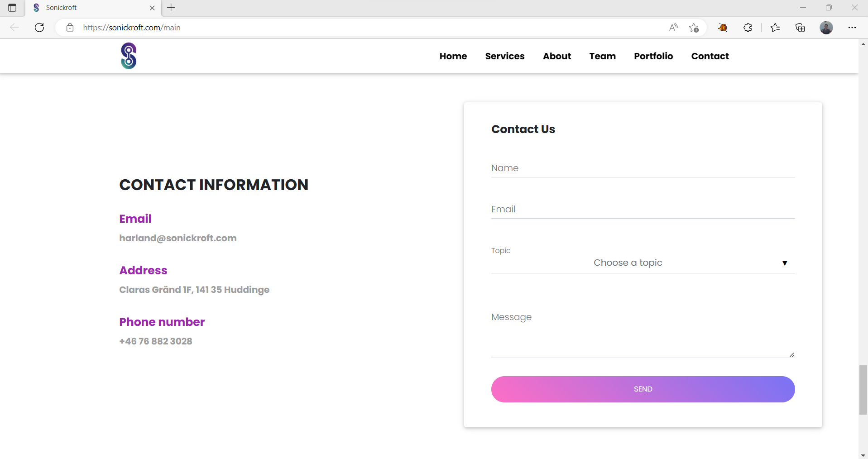Click the user profile avatar
868x459 pixels.
826,28
